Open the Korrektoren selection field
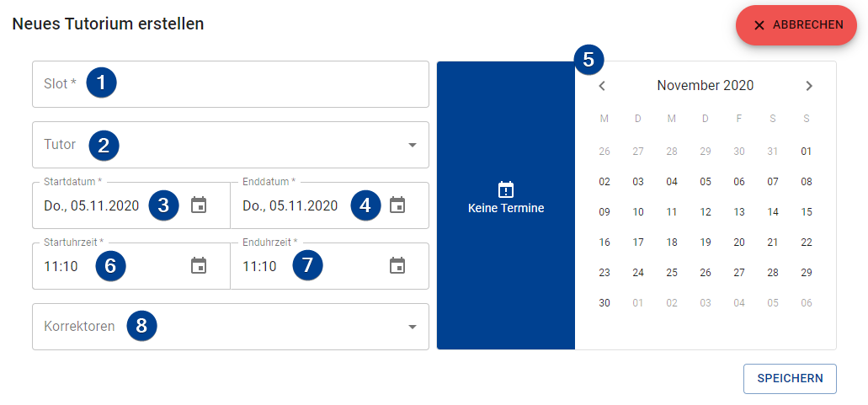The height and width of the screenshot is (405, 868). [x=231, y=327]
